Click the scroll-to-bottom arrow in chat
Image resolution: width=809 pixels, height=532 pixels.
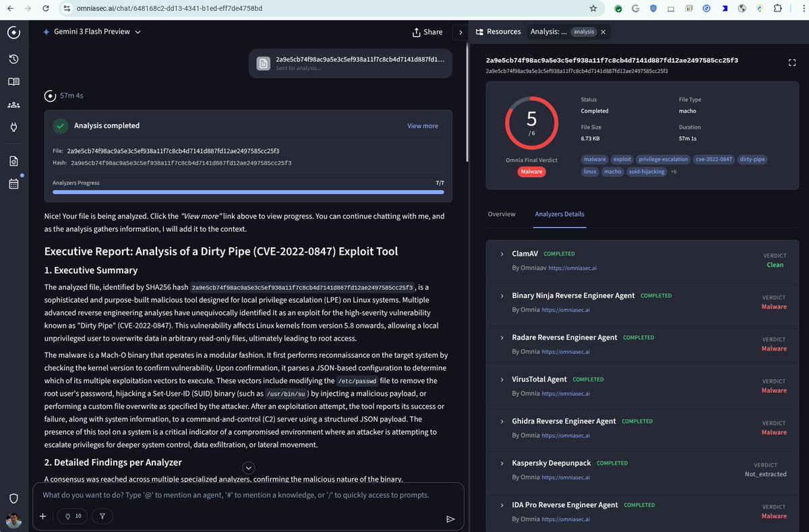248,467
